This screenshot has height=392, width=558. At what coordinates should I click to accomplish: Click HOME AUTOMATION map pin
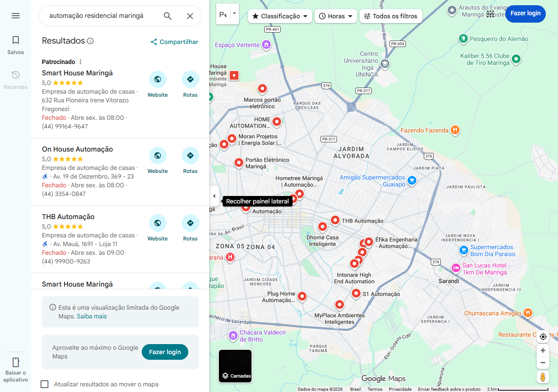(x=276, y=122)
